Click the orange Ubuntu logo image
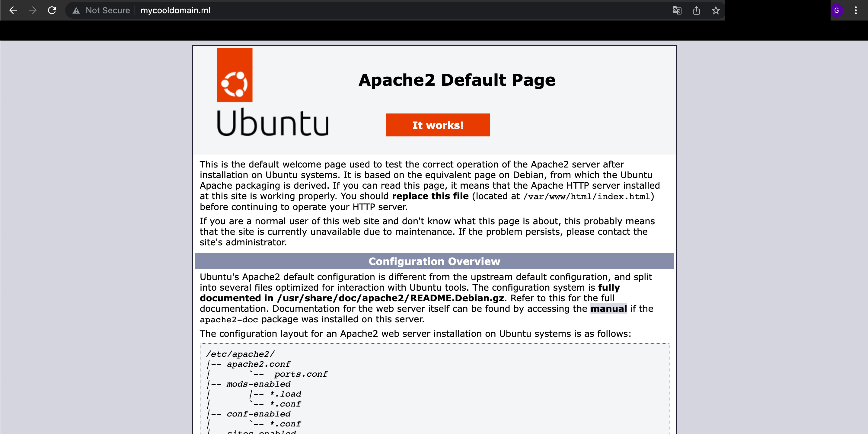 (x=235, y=75)
